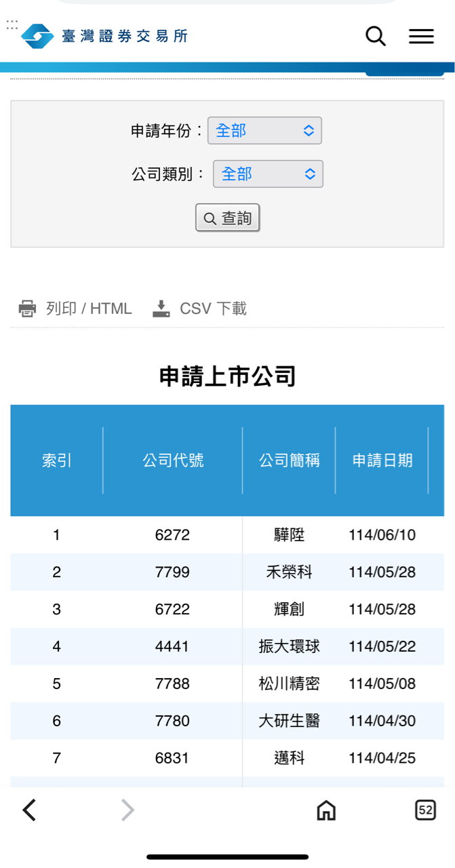Sort by 公司代號 column header
The image size is (455, 868).
click(173, 461)
